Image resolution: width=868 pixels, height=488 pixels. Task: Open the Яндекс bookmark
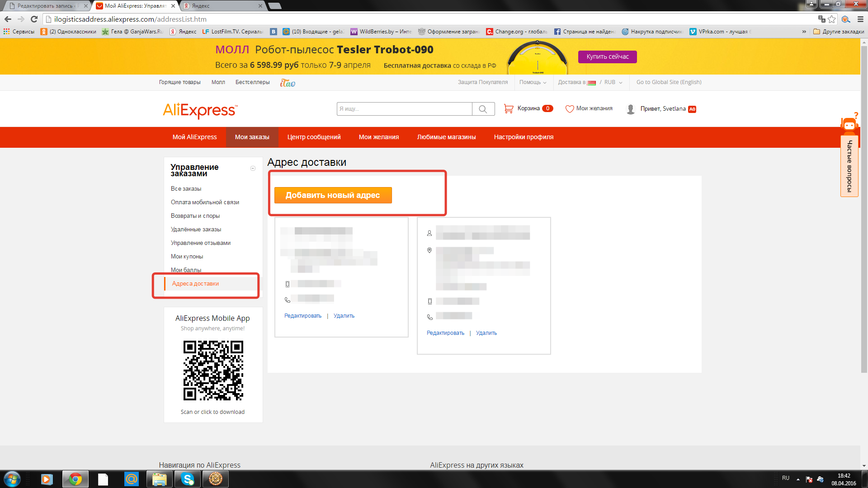click(x=183, y=32)
